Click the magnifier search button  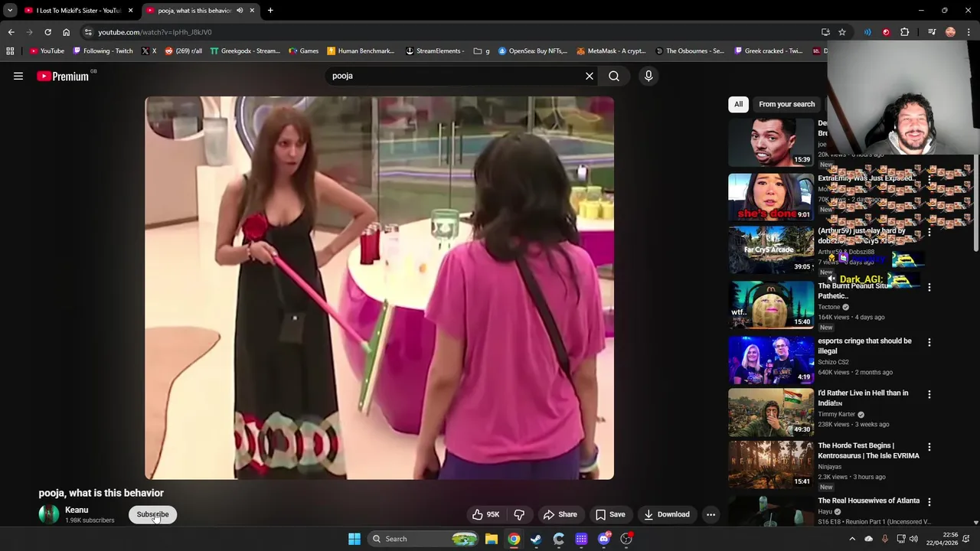click(614, 76)
